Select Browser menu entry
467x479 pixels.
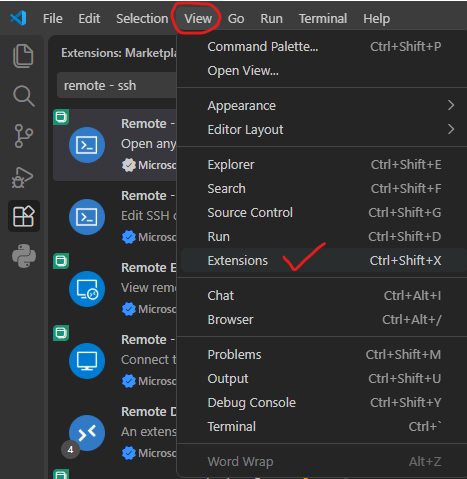pyautogui.click(x=323, y=320)
